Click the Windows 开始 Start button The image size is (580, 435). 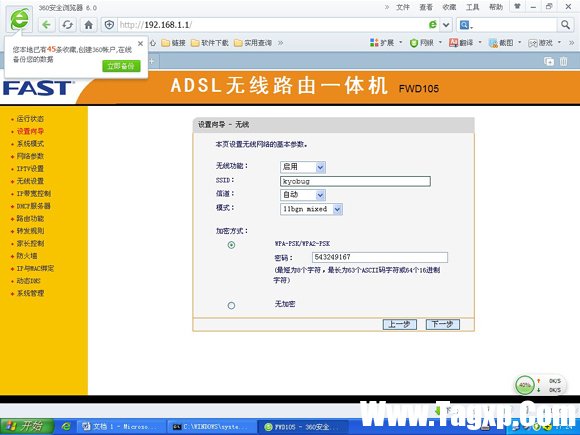pos(27,426)
